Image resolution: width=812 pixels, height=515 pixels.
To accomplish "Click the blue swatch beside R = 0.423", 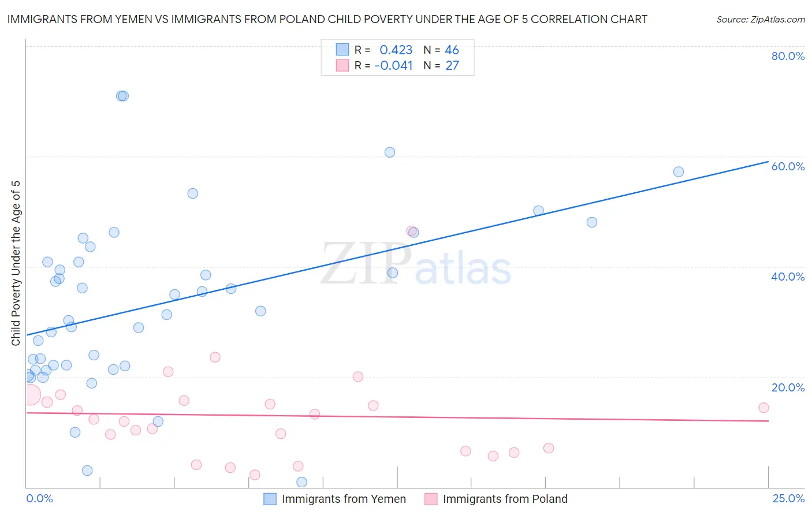I will 342,50.
